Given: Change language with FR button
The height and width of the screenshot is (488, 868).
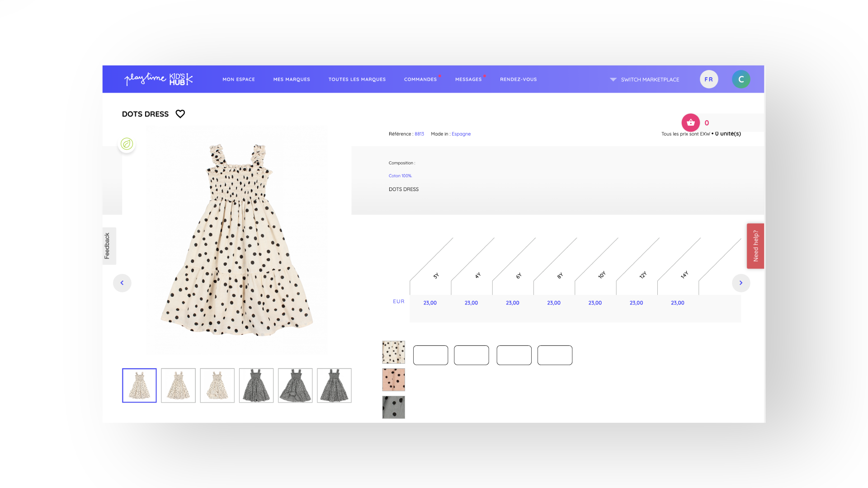Looking at the screenshot, I should (709, 79).
